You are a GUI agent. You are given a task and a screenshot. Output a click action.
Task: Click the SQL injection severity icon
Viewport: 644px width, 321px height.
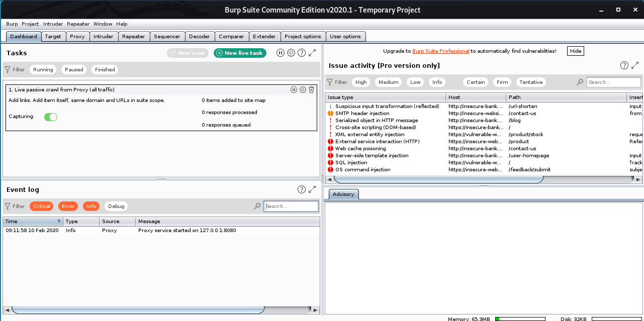tap(330, 163)
